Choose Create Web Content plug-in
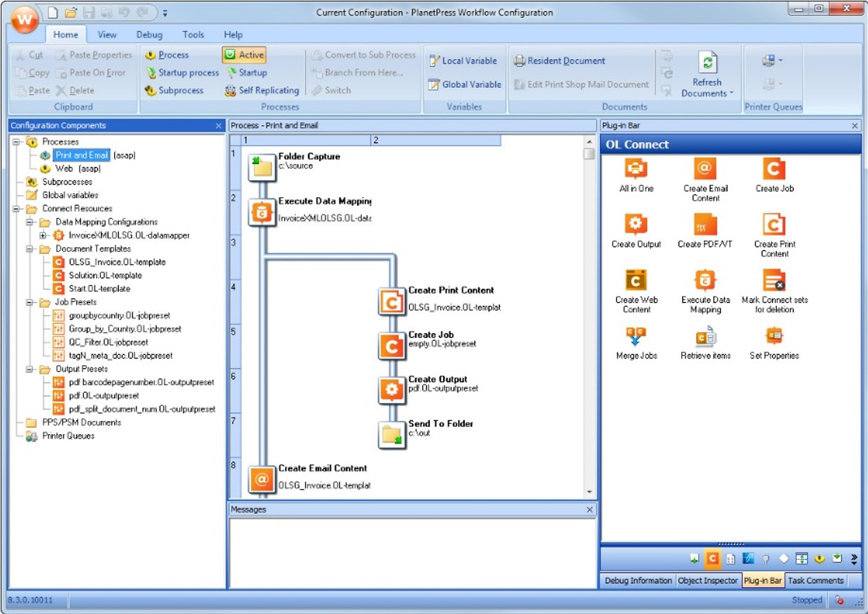868x614 pixels. [637, 291]
